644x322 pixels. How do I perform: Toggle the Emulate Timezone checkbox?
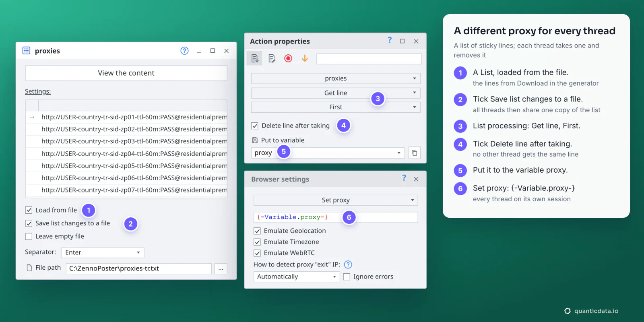click(257, 242)
